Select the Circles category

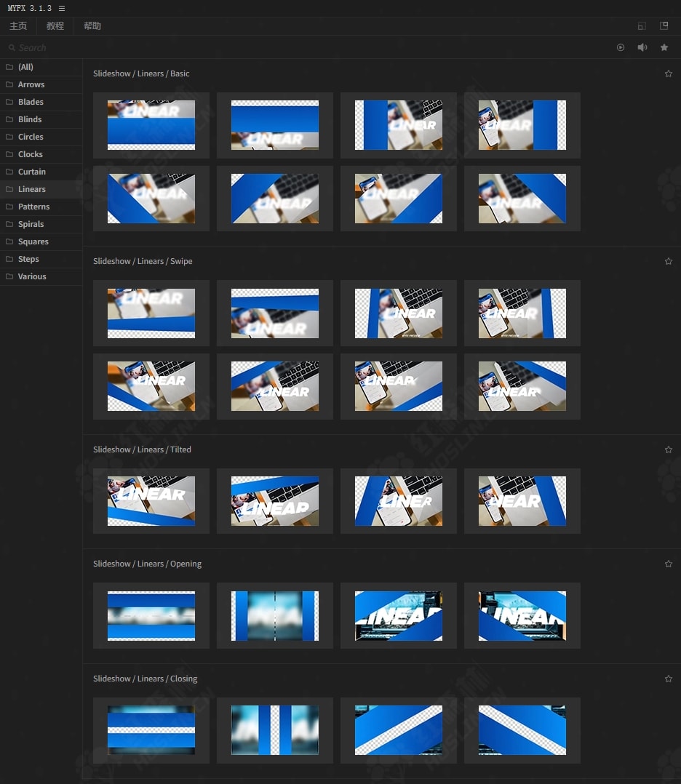click(41, 137)
